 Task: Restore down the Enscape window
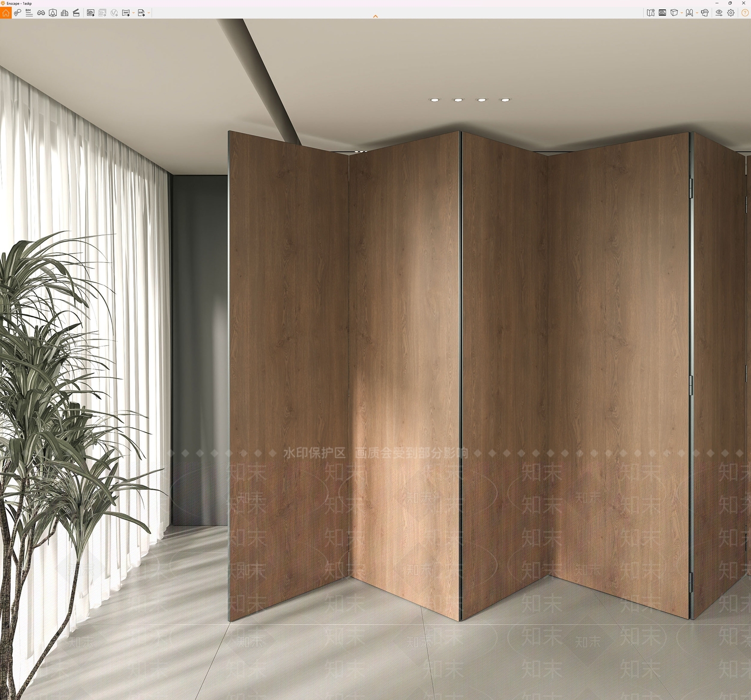pyautogui.click(x=730, y=3)
